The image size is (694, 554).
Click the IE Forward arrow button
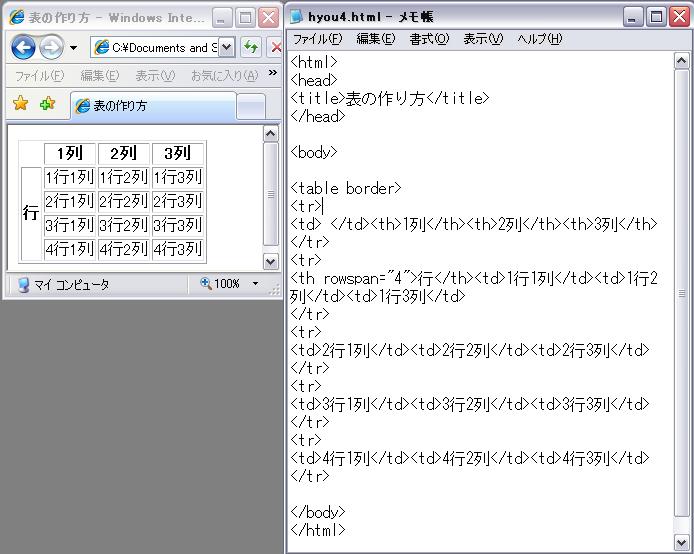(51, 47)
